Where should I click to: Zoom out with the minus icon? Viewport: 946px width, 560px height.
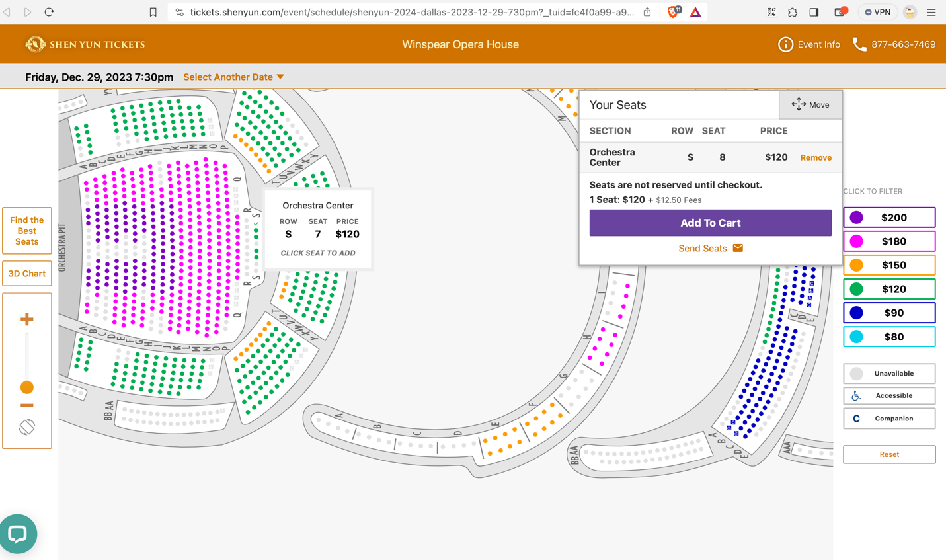point(27,405)
